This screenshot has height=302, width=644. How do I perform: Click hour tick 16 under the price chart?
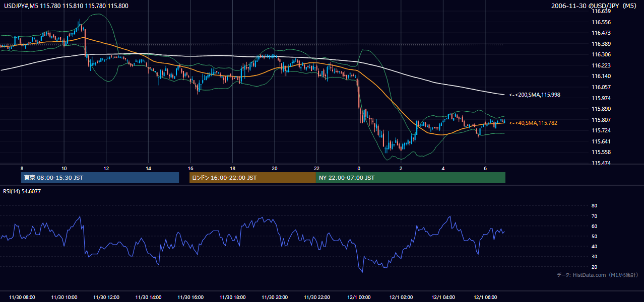190,168
